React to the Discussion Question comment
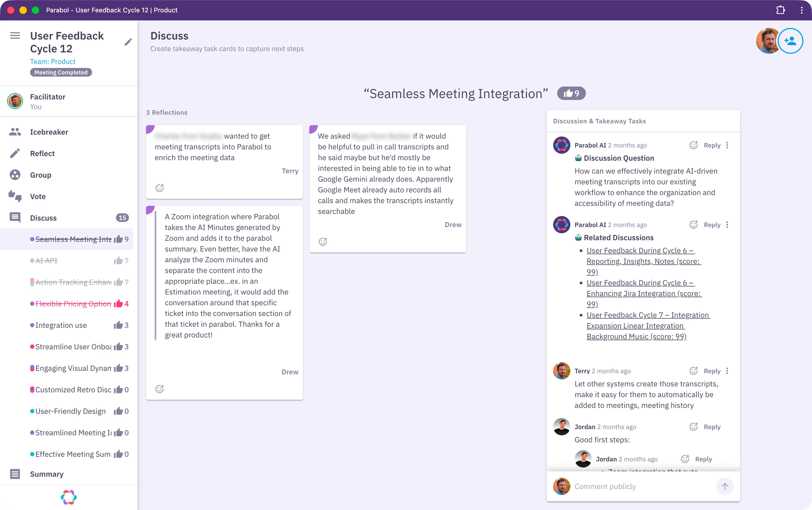This screenshot has width=812, height=510. coord(694,145)
